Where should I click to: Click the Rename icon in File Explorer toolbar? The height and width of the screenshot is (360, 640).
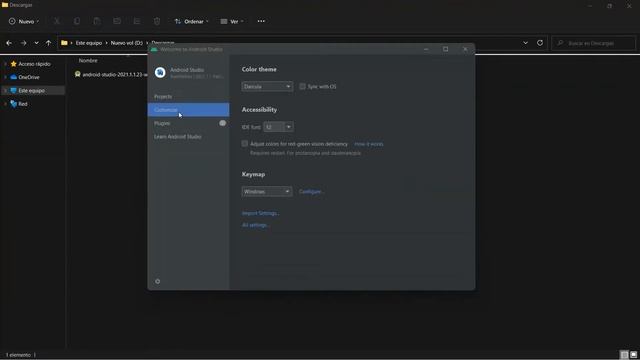click(117, 21)
